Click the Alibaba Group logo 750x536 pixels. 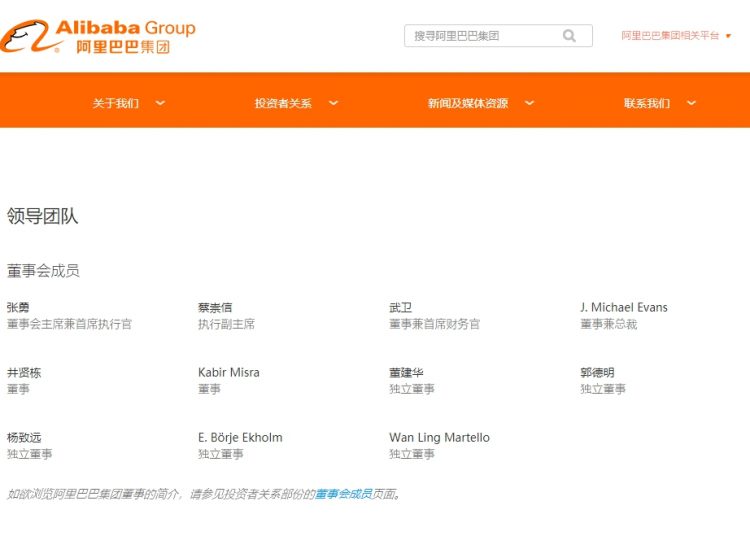tap(98, 36)
